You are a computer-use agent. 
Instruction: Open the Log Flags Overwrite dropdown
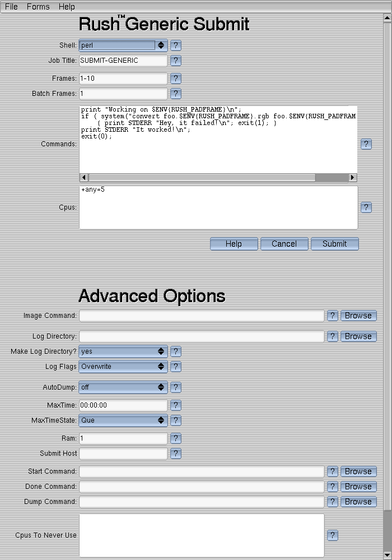[x=123, y=367]
